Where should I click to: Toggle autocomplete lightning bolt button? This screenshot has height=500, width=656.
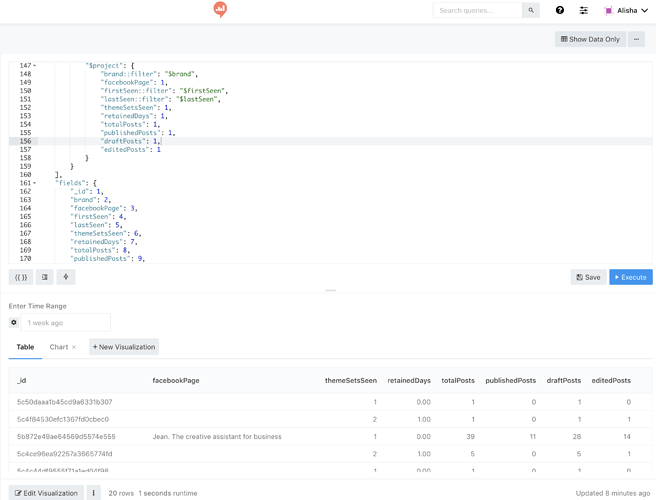click(66, 277)
